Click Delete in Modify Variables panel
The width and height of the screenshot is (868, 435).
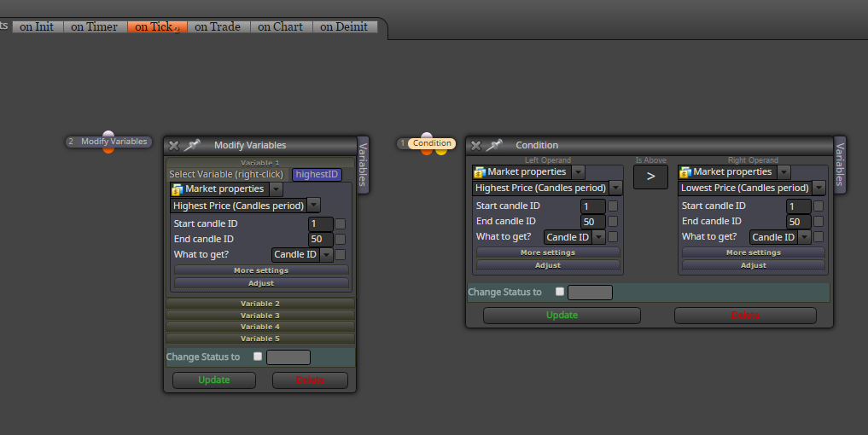[x=310, y=380]
